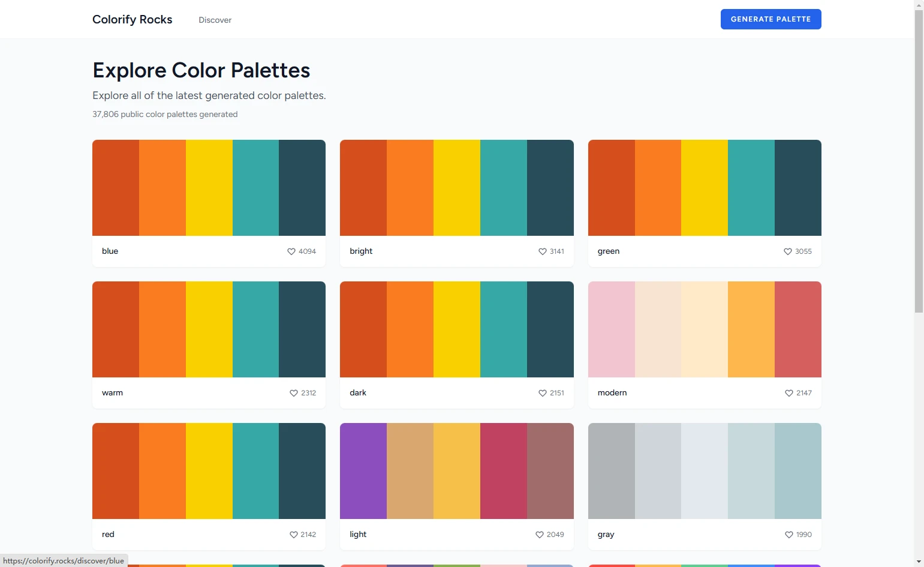
Task: Click heart icon on green palette
Action: click(788, 251)
